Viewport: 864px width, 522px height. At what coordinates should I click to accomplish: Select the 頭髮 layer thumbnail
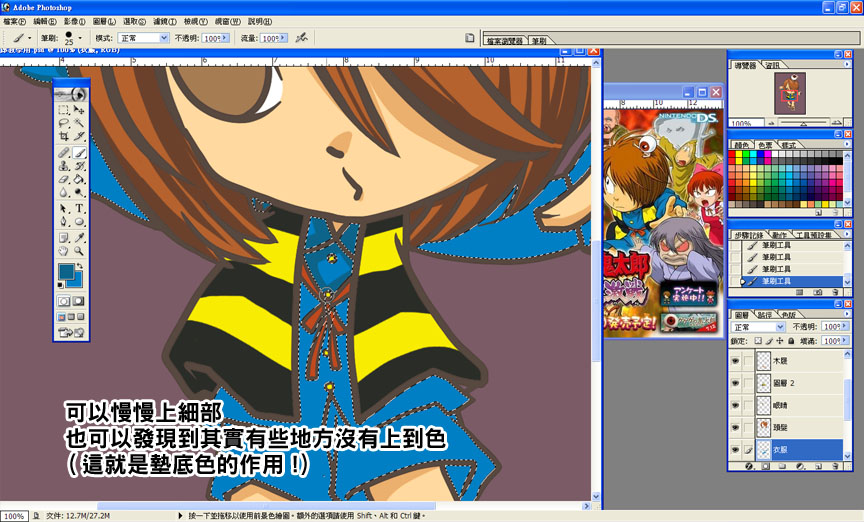pos(763,427)
